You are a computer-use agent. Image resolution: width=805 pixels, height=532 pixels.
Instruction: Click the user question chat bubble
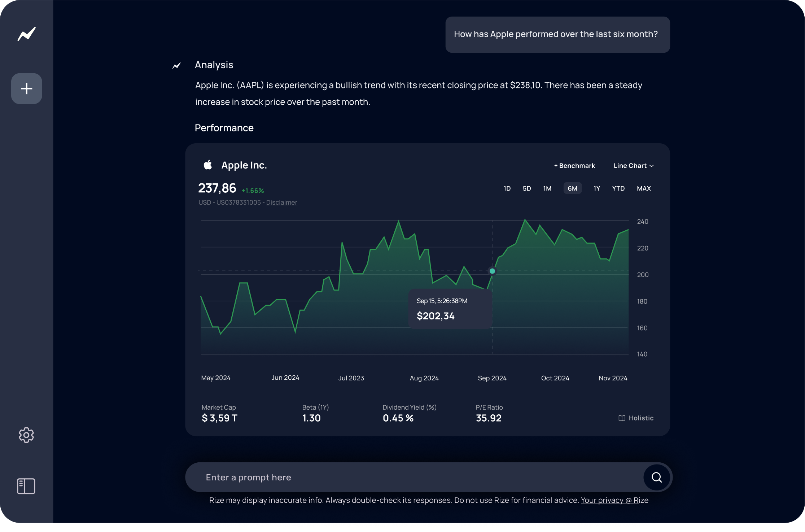pyautogui.click(x=557, y=35)
